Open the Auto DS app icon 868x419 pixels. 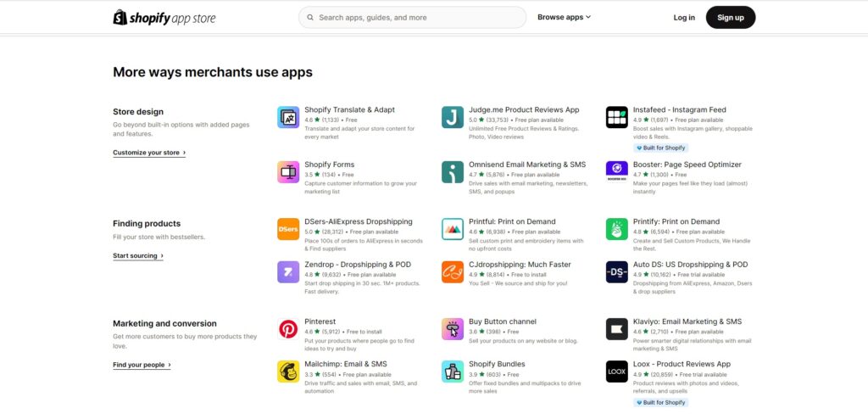pyautogui.click(x=617, y=272)
